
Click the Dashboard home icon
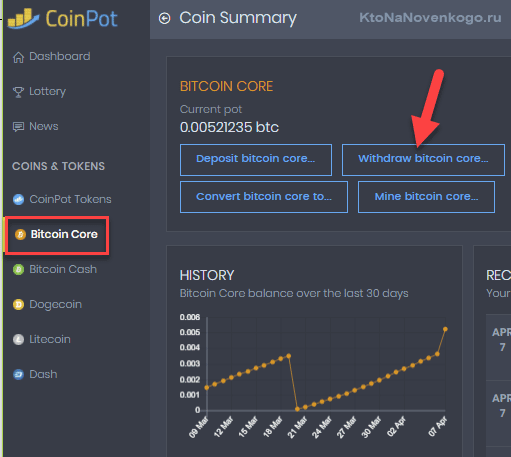pos(18,57)
